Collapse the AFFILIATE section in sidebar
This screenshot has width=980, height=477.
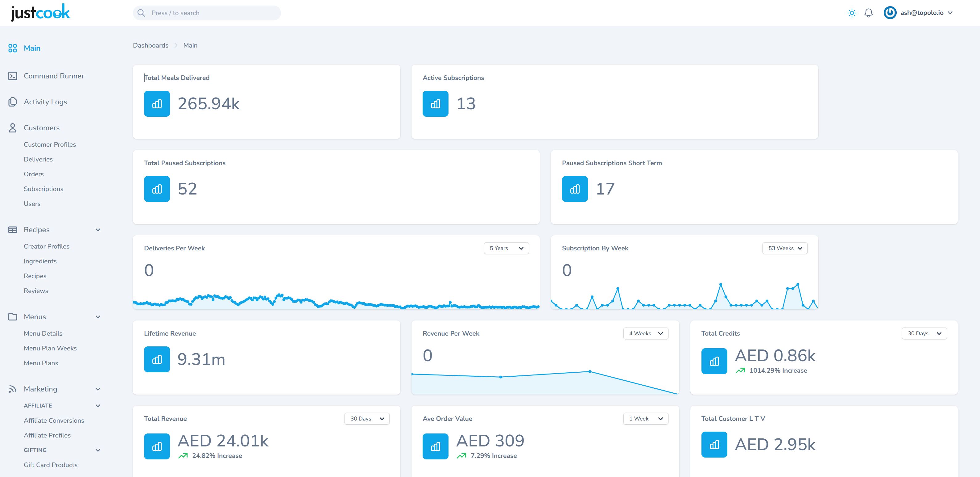tap(98, 405)
